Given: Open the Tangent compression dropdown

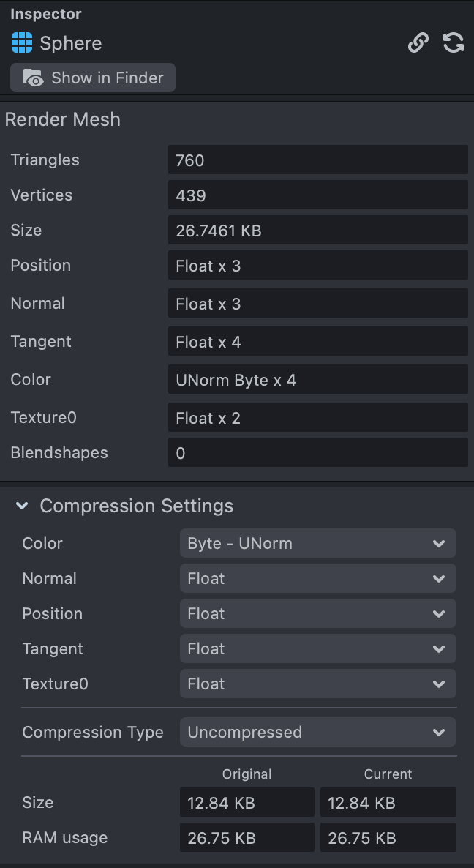Looking at the screenshot, I should tap(317, 649).
